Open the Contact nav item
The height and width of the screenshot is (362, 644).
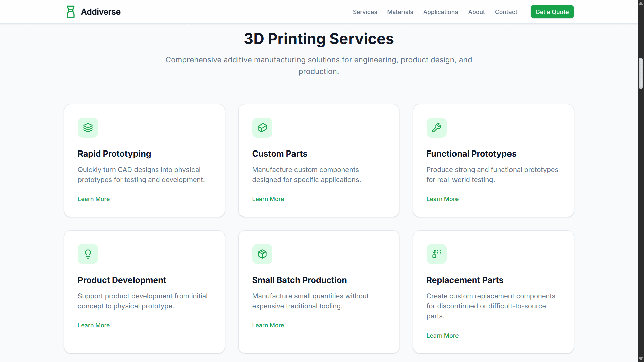[506, 12]
